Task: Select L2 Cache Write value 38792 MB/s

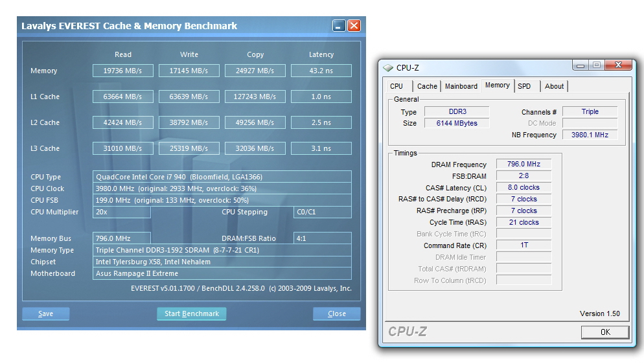Action: click(189, 122)
